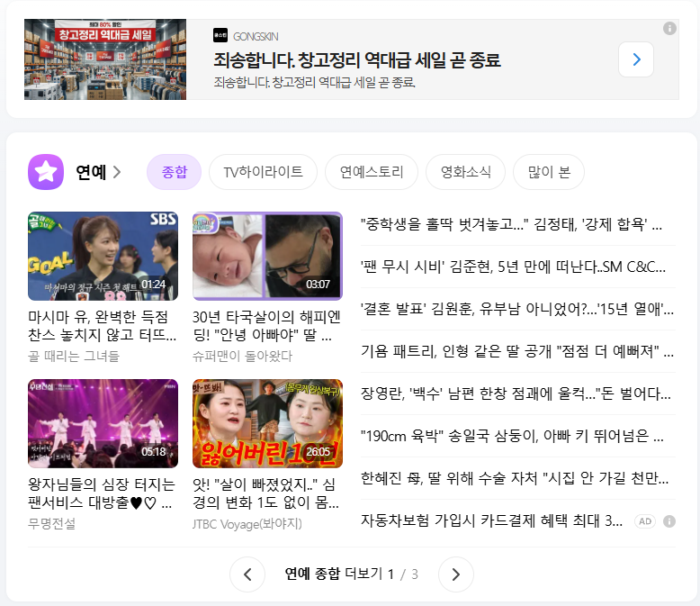This screenshot has width=700, height=606.
Task: Open the ad headline 죄송합니다. 창고정리 역대급 세일 곧 종료
Action: click(x=356, y=60)
